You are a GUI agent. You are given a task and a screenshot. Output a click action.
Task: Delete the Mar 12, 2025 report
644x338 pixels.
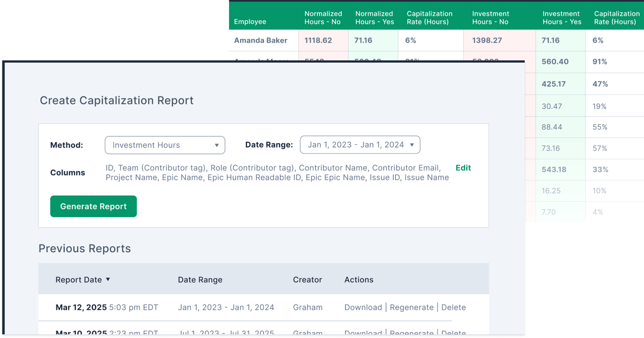454,307
